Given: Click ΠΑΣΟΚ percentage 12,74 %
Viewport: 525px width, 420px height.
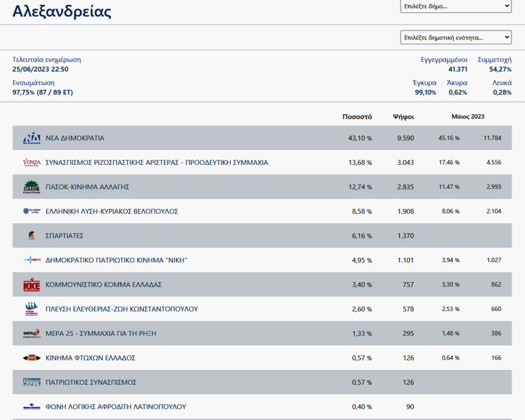Looking at the screenshot, I should click(360, 187).
